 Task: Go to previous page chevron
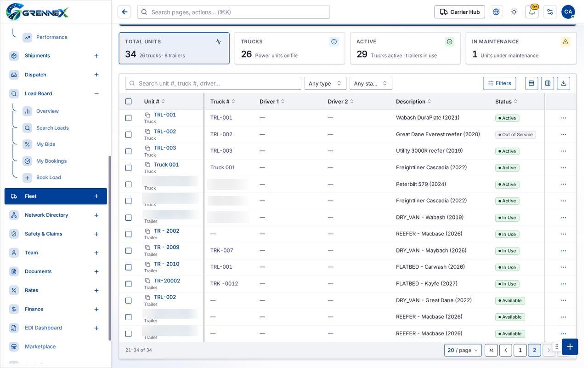506,351
